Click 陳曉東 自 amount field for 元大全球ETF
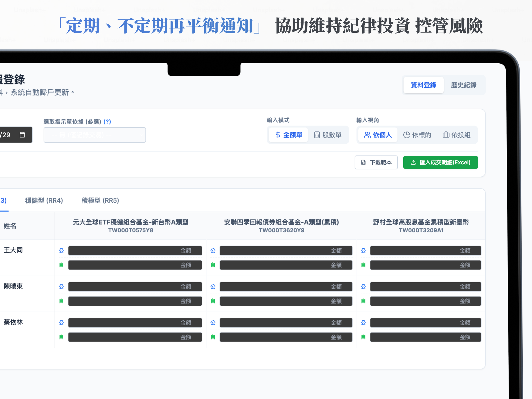Screen dimensions: 532x399 click(135, 301)
